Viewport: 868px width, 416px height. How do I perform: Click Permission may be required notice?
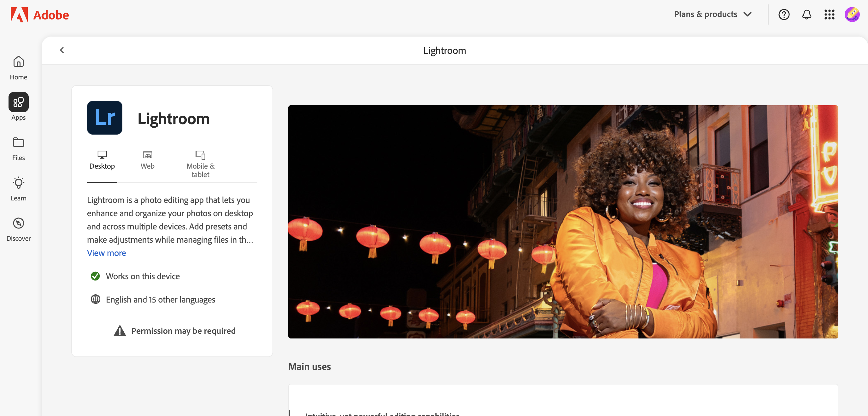(x=174, y=331)
